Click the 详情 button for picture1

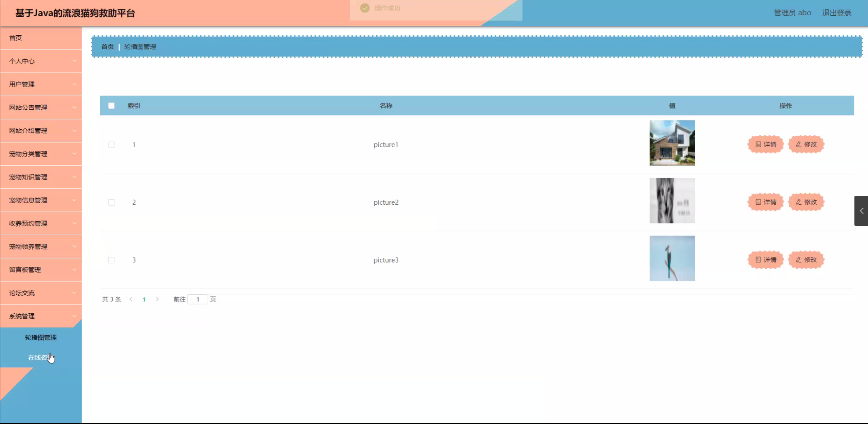click(x=766, y=144)
